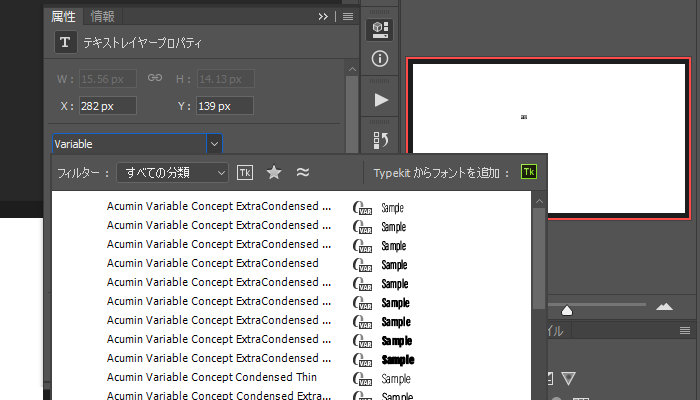Image resolution: width=700 pixels, height=400 pixels.
Task: Click the green Typekit add fonts button
Action: coord(529,172)
